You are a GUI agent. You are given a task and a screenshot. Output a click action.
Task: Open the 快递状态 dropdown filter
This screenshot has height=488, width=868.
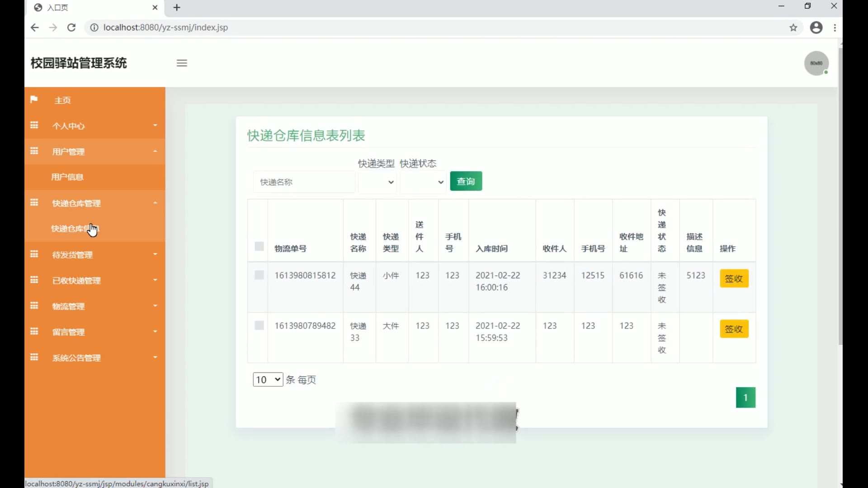423,182
